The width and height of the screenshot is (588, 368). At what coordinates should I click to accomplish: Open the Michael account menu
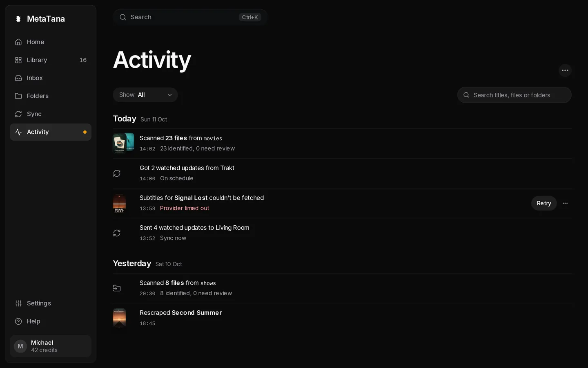point(51,346)
